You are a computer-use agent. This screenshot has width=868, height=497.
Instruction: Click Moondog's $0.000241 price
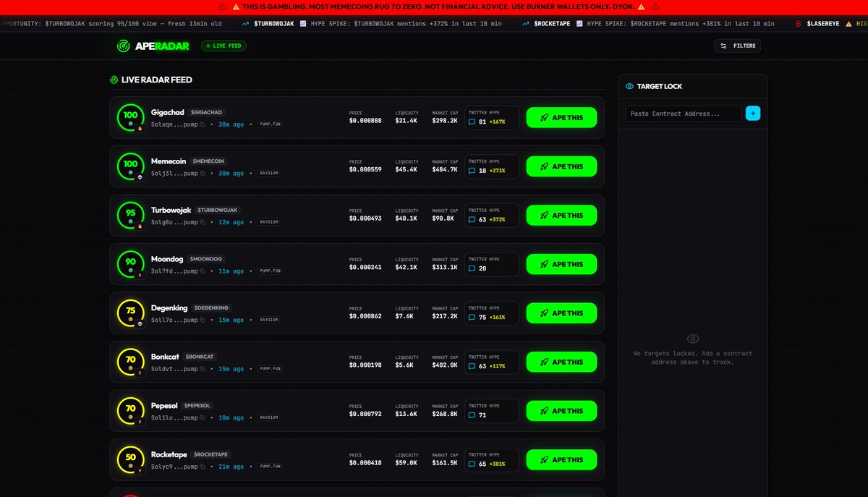[x=365, y=267]
